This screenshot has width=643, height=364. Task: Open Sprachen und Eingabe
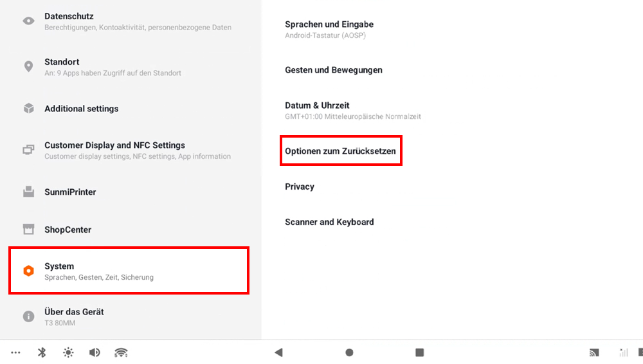coord(329,29)
